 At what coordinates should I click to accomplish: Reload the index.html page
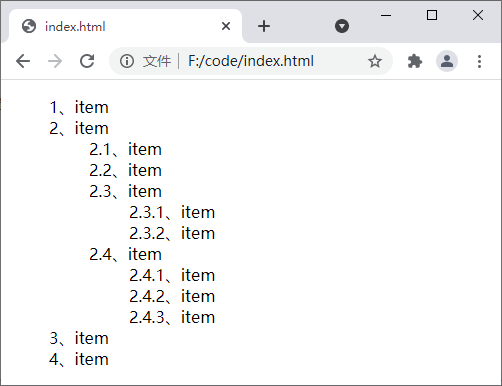coord(87,61)
